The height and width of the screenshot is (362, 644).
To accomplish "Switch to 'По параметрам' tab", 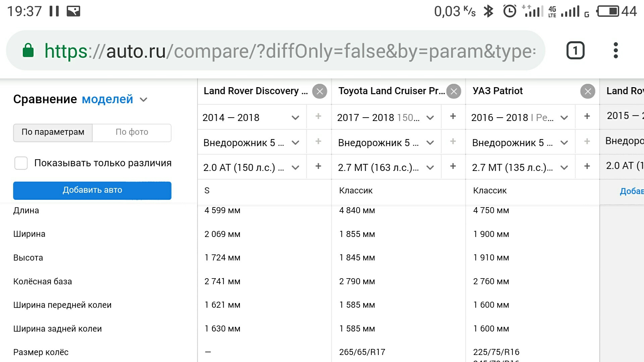I will 53,132.
